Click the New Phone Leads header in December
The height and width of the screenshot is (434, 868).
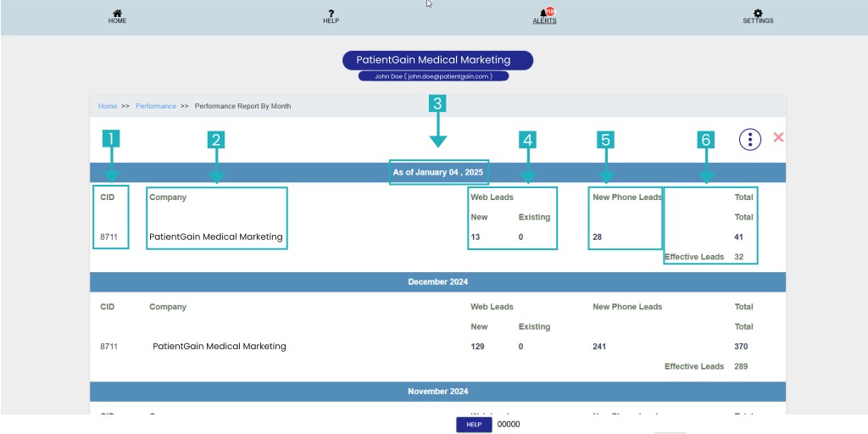point(627,307)
